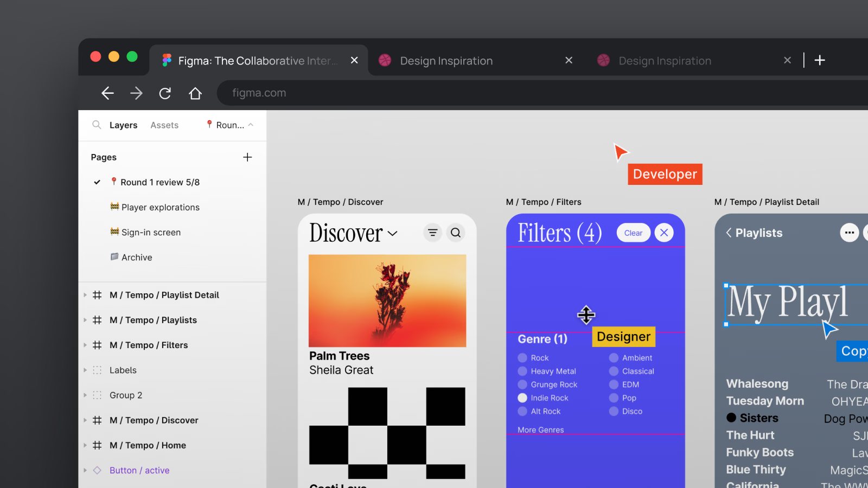The width and height of the screenshot is (868, 488).
Task: Switch to the first Design Inspiration tab
Action: [x=475, y=60]
